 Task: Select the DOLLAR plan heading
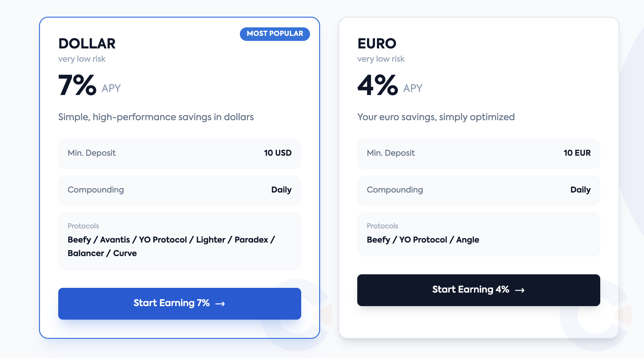(x=87, y=43)
